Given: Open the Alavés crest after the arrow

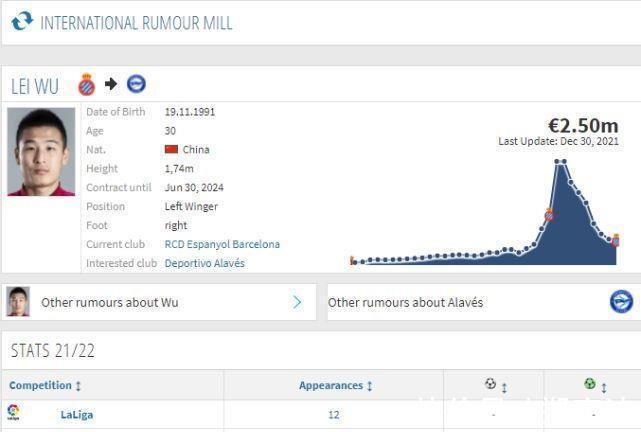Looking at the screenshot, I should [x=136, y=84].
